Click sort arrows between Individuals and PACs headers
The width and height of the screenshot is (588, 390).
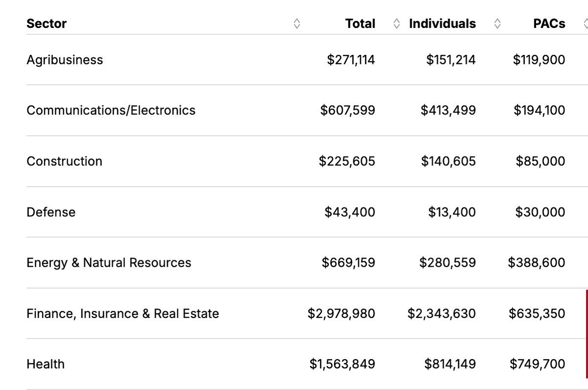497,24
